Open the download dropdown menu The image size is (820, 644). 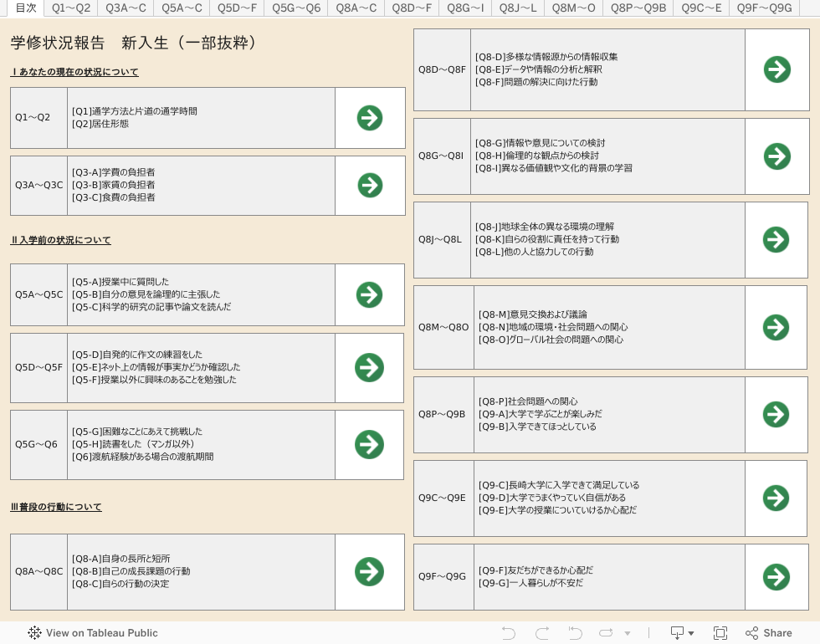click(x=682, y=633)
